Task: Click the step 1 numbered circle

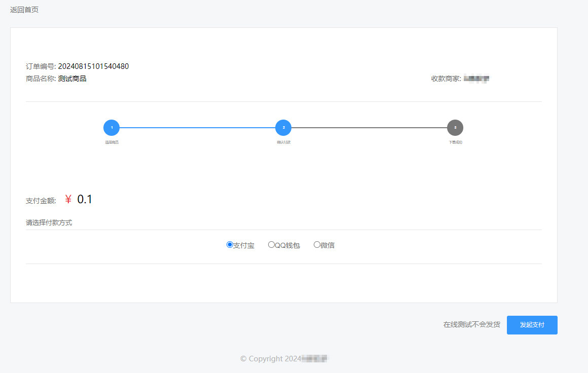Action: 112,128
